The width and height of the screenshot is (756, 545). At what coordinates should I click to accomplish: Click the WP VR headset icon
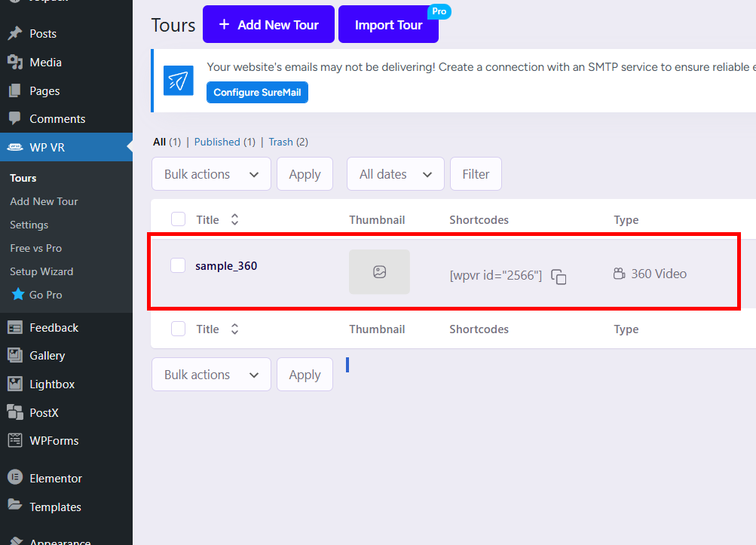pyautogui.click(x=15, y=147)
